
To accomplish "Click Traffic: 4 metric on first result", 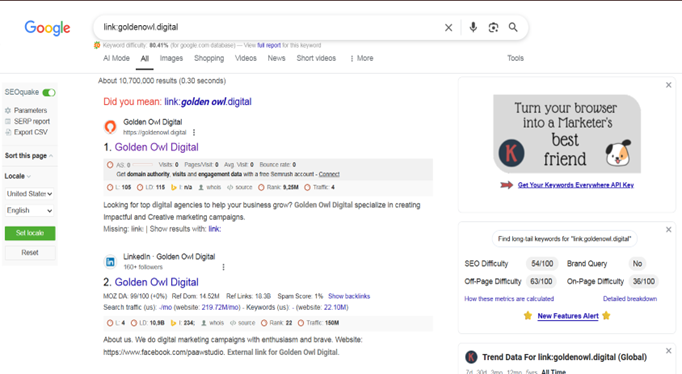I will click(320, 187).
